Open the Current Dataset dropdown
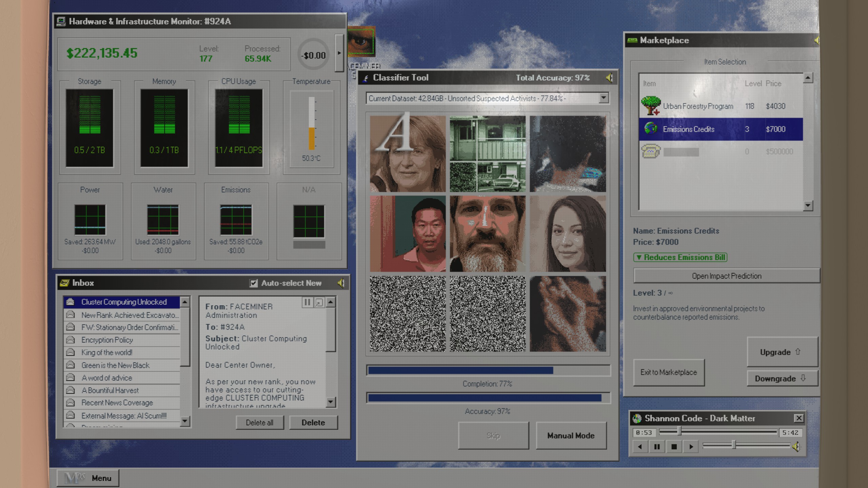Screen dimensions: 868x488 click(x=603, y=98)
